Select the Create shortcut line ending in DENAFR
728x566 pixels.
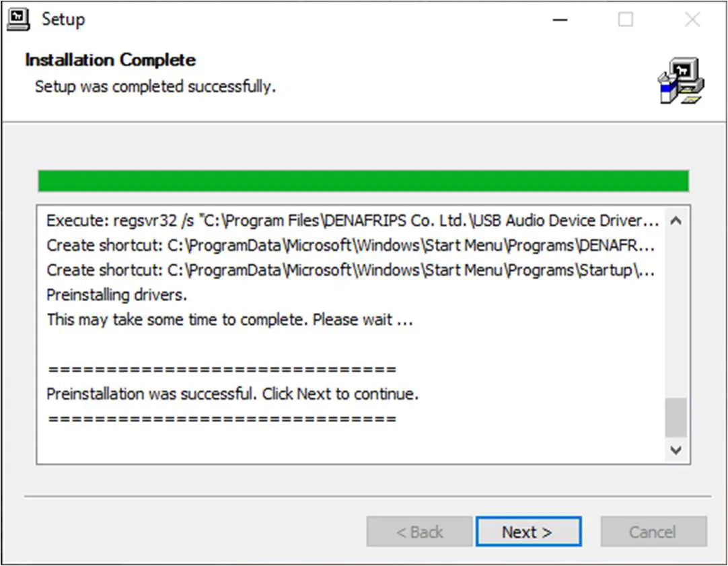(350, 246)
